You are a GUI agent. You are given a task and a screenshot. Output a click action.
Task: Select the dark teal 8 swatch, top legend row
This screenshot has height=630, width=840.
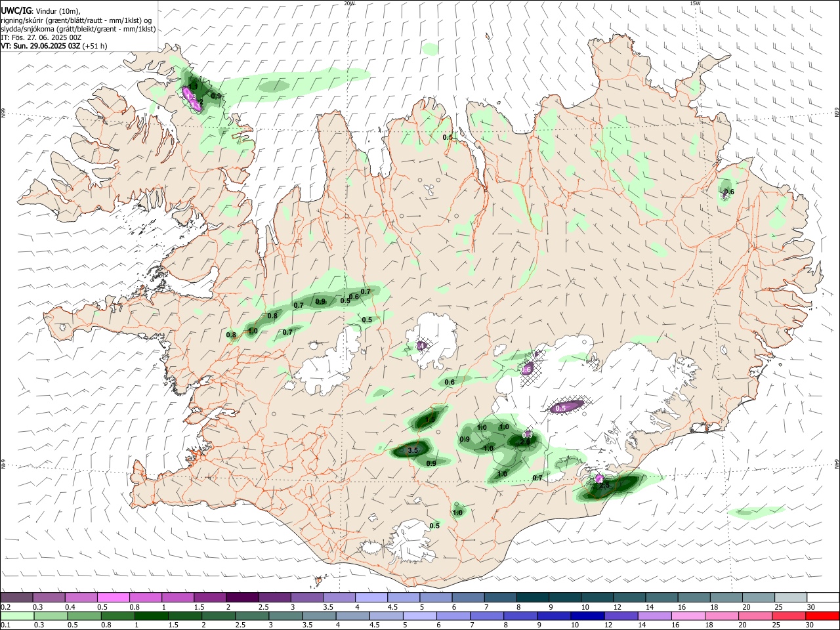point(532,598)
